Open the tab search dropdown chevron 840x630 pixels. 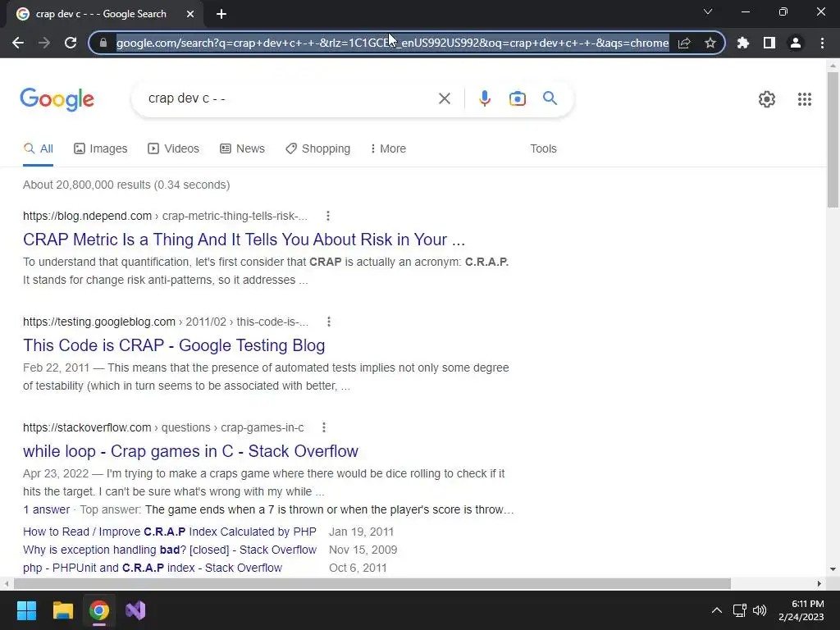(708, 11)
